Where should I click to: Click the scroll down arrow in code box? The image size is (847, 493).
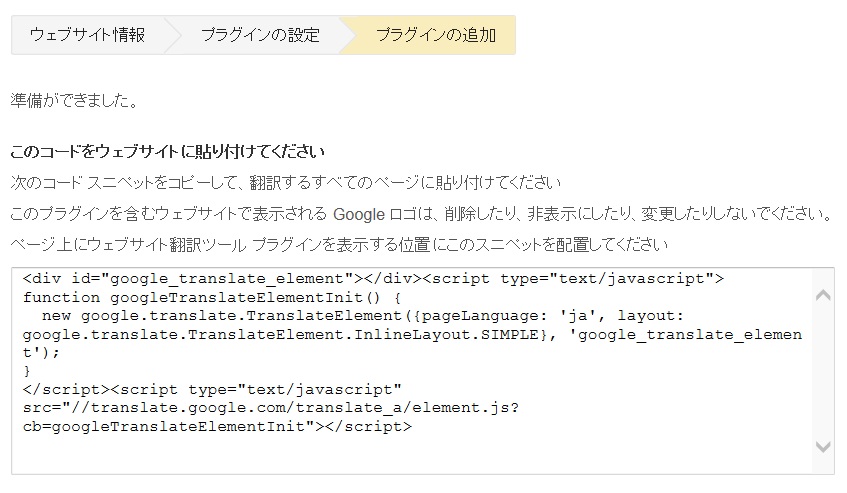(x=823, y=446)
